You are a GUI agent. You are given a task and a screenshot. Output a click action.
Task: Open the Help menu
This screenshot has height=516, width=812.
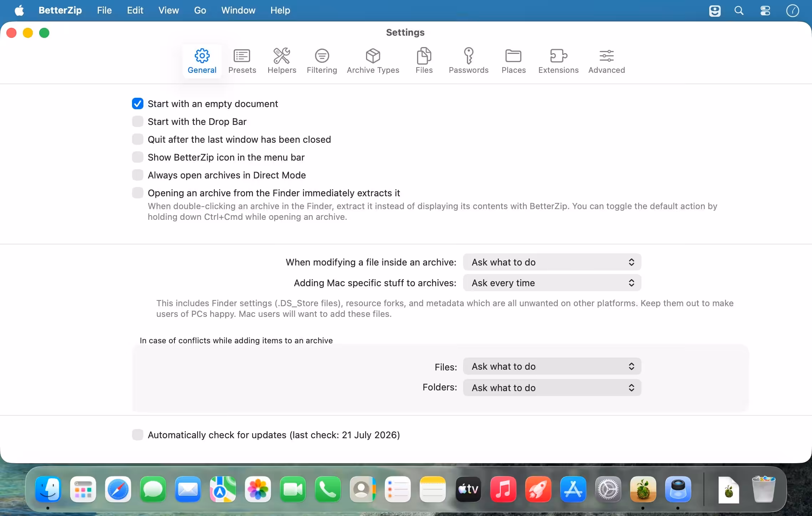[280, 10]
